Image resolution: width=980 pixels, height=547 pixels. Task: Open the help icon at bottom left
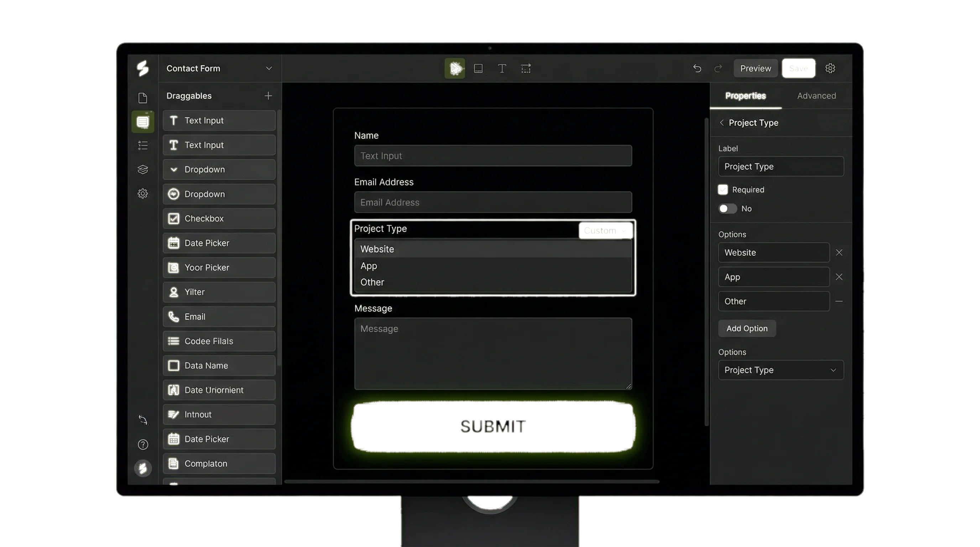(143, 444)
